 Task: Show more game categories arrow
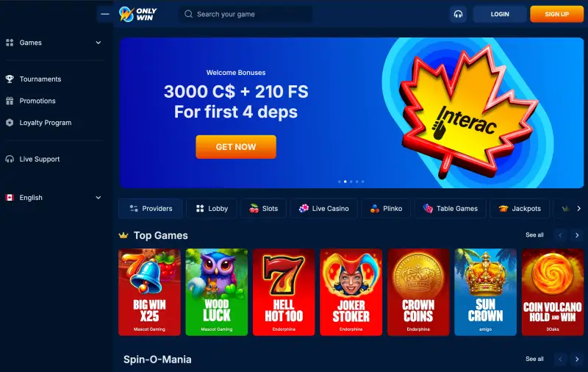click(x=578, y=209)
